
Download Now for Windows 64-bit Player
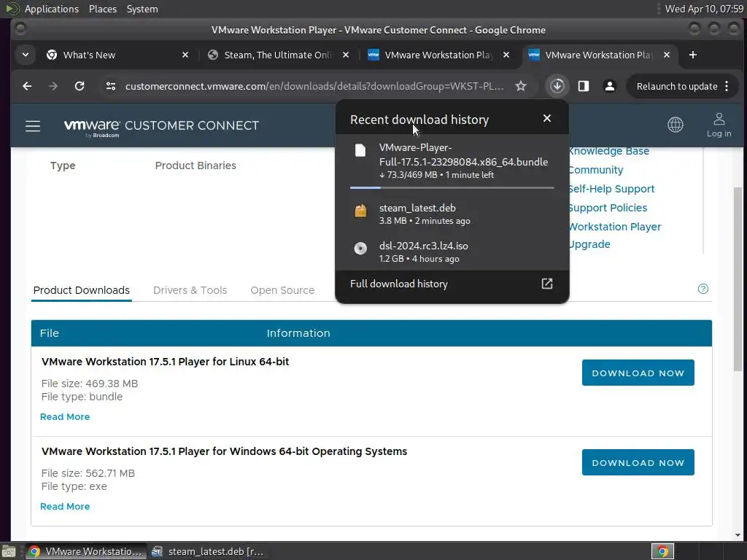(x=638, y=462)
